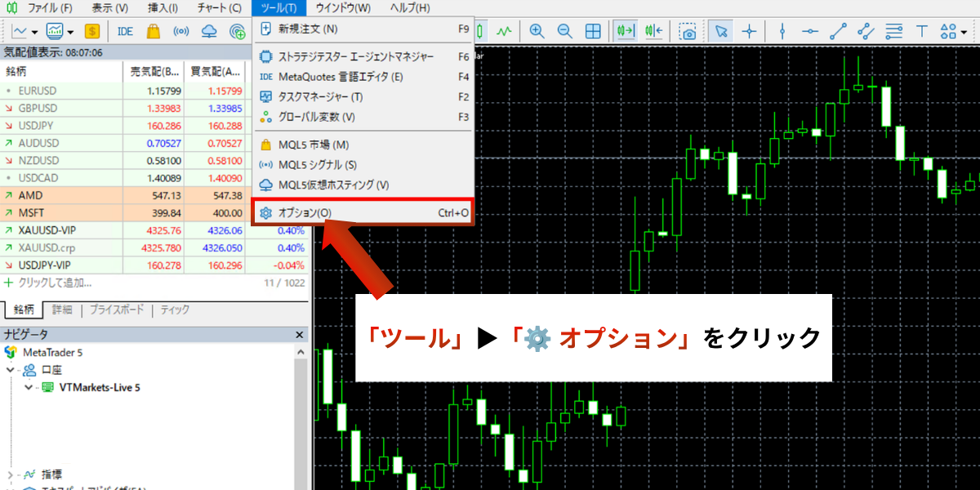Image resolution: width=980 pixels, height=490 pixels.
Task: Click the new order icon in menu
Action: click(x=265, y=29)
